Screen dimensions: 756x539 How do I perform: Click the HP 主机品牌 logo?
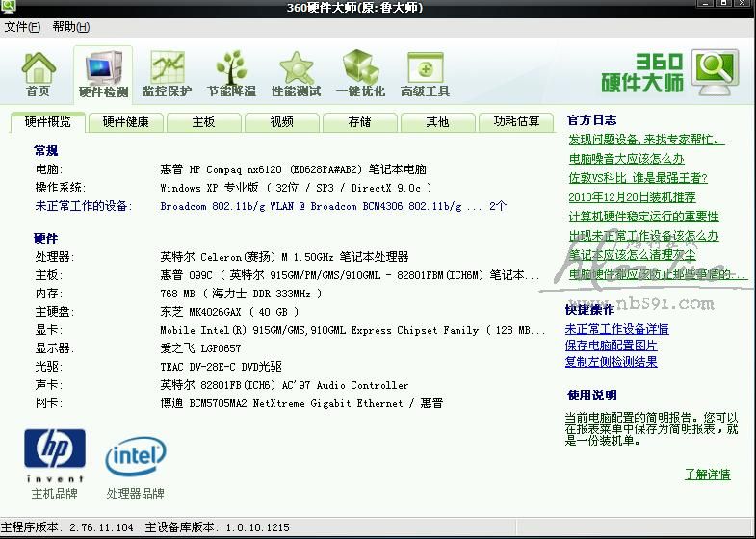click(x=55, y=455)
